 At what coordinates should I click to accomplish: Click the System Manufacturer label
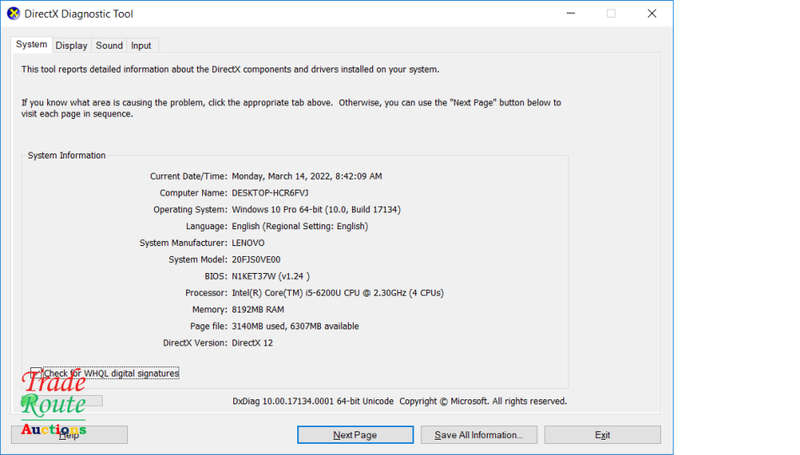click(183, 243)
